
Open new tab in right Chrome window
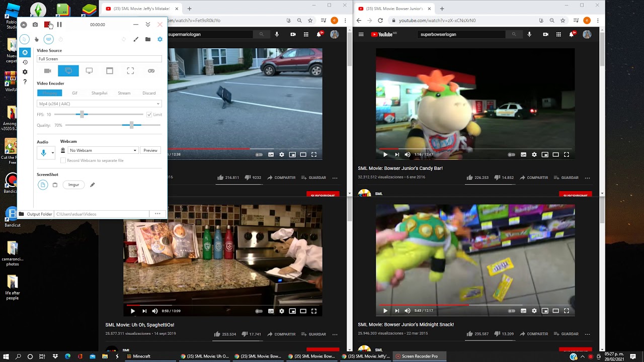pyautogui.click(x=442, y=9)
